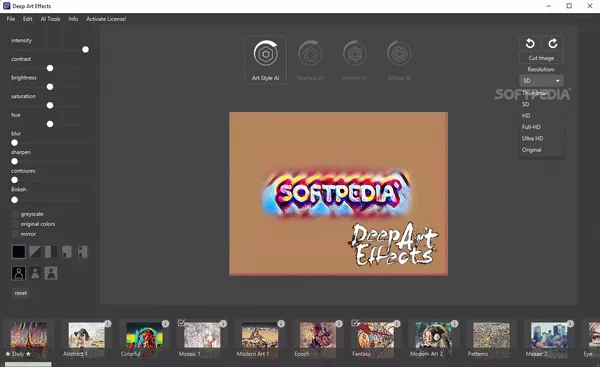Viewport: 600px width, 367px height.
Task: Select the Abstract AI mode icon
Action: pos(310,54)
